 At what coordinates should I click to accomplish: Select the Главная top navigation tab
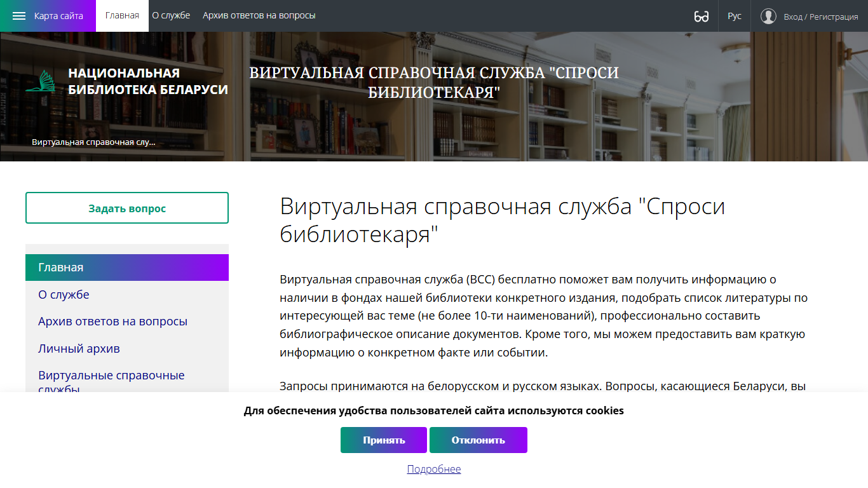click(122, 16)
